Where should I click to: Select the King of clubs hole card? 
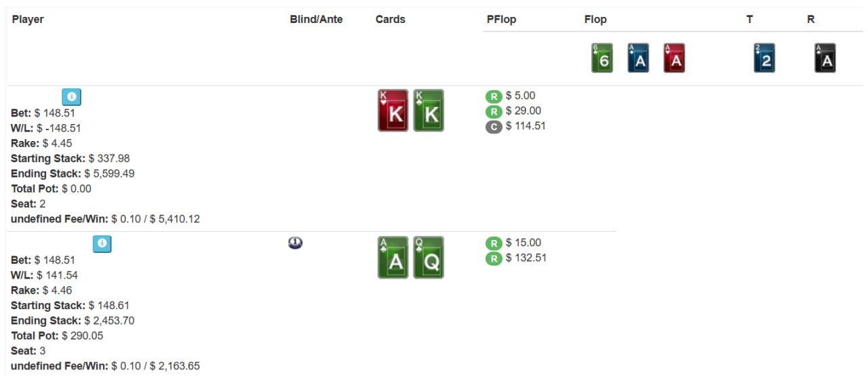click(x=429, y=110)
